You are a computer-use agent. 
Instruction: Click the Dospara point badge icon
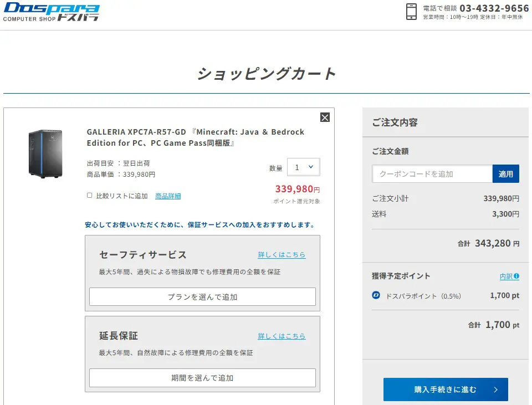point(376,295)
